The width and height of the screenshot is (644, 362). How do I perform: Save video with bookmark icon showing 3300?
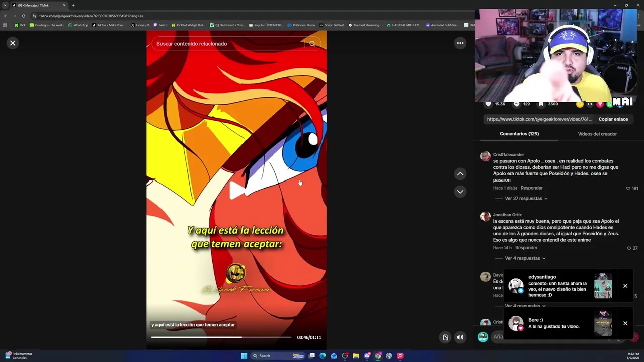[541, 104]
